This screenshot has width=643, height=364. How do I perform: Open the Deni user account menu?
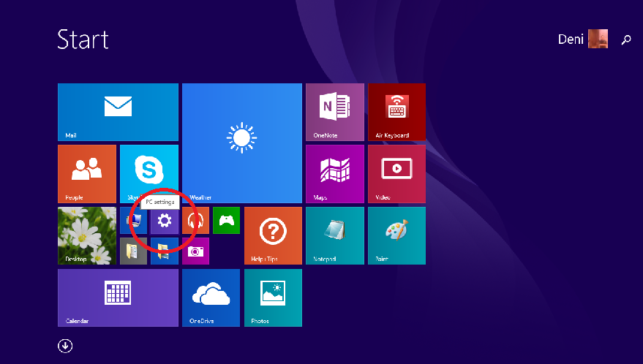coord(583,39)
